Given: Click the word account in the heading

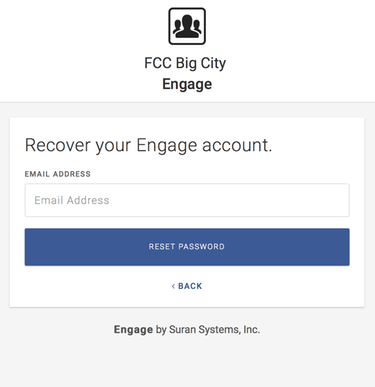Looking at the screenshot, I should [237, 145].
